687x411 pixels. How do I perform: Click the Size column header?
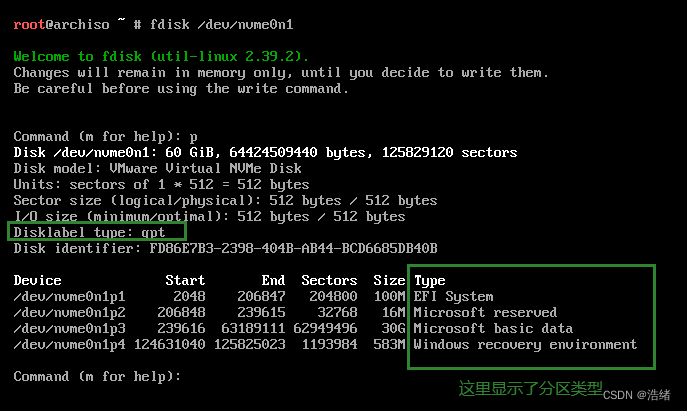(x=389, y=280)
